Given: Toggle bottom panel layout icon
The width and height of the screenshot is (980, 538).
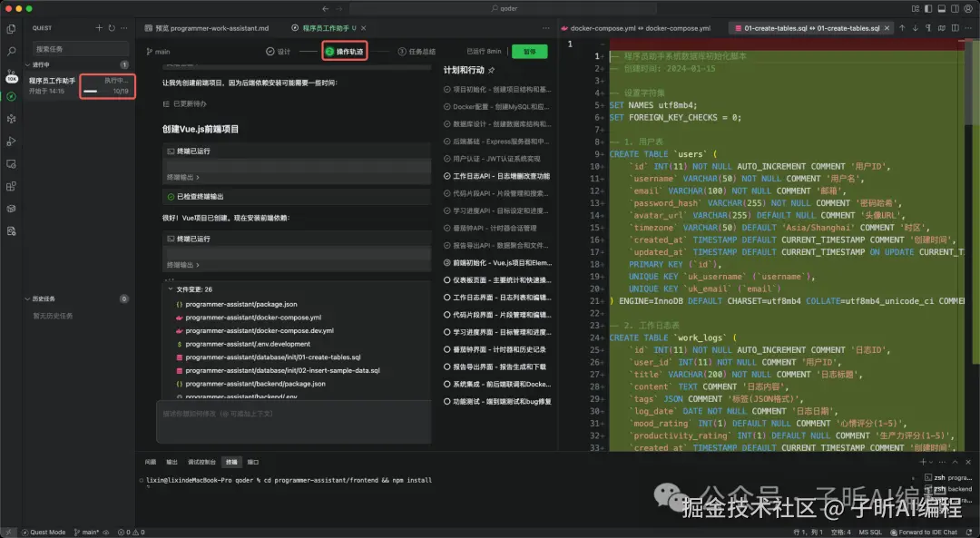Looking at the screenshot, I should pos(941,9).
